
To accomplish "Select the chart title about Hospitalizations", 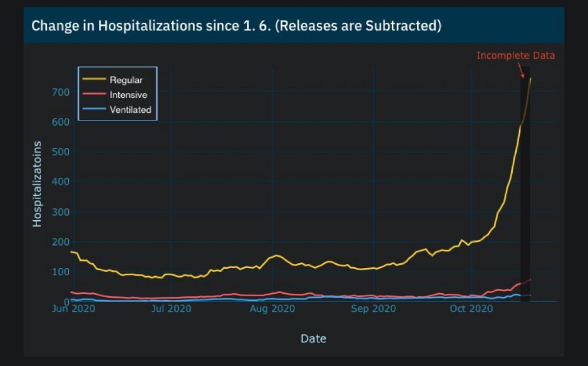I will (236, 26).
